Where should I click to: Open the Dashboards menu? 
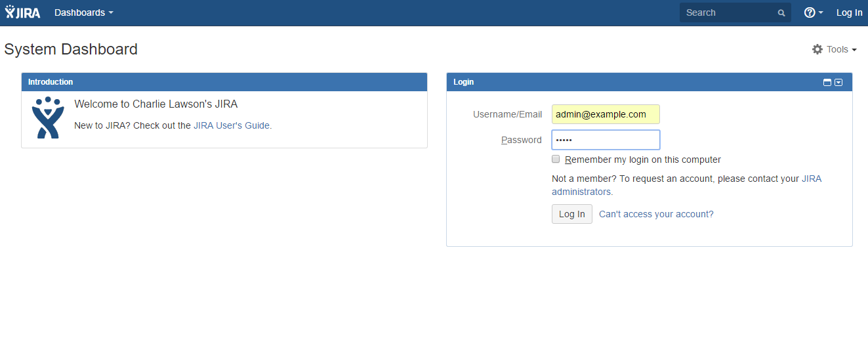(84, 12)
